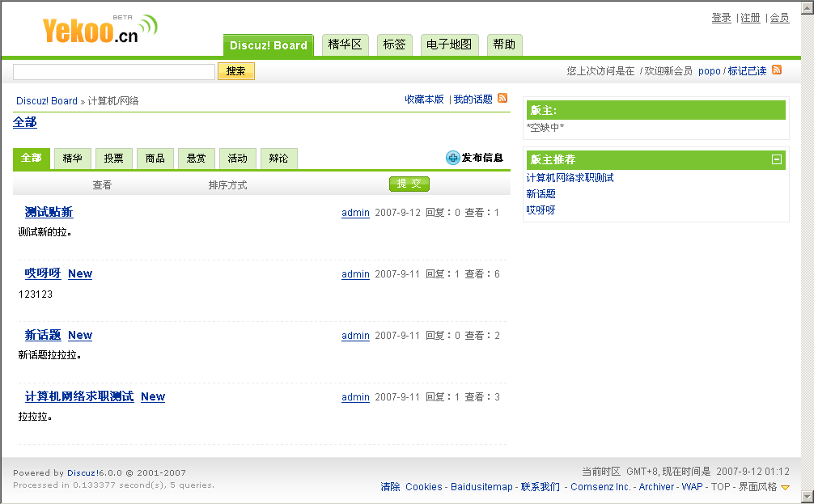The height and width of the screenshot is (504, 814).
Task: Select the 精华 filter tab
Action: pos(72,159)
